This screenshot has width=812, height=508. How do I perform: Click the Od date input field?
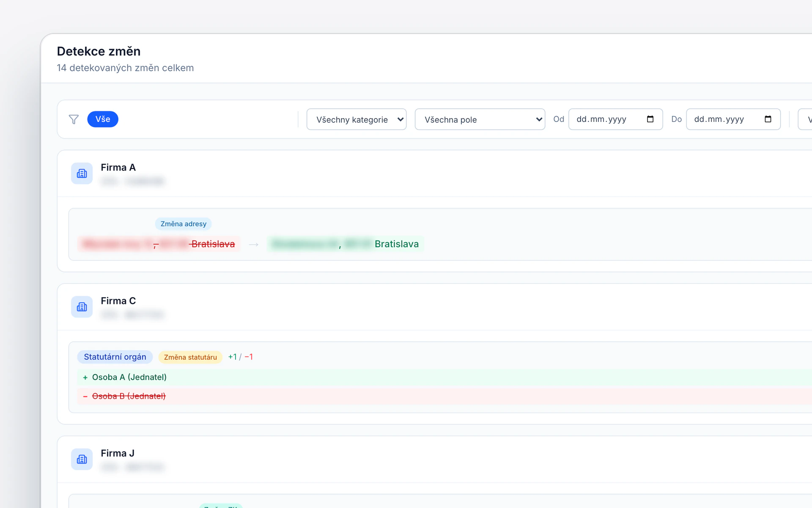615,119
